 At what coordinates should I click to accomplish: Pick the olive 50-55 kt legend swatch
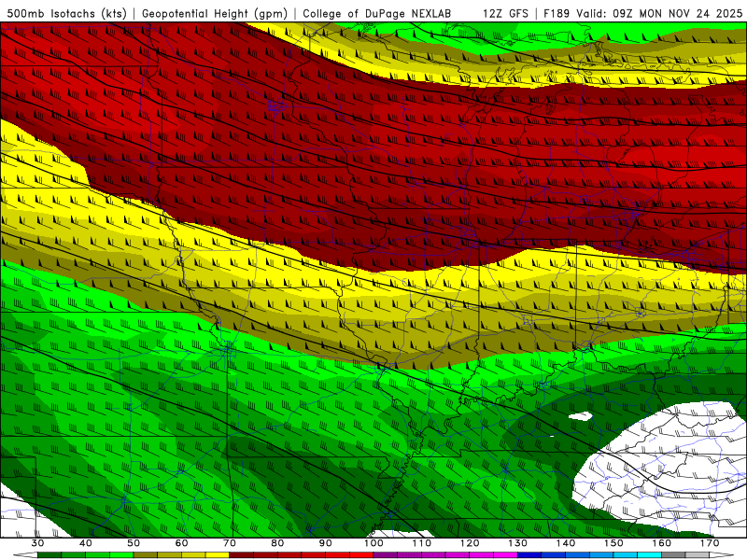click(146, 555)
